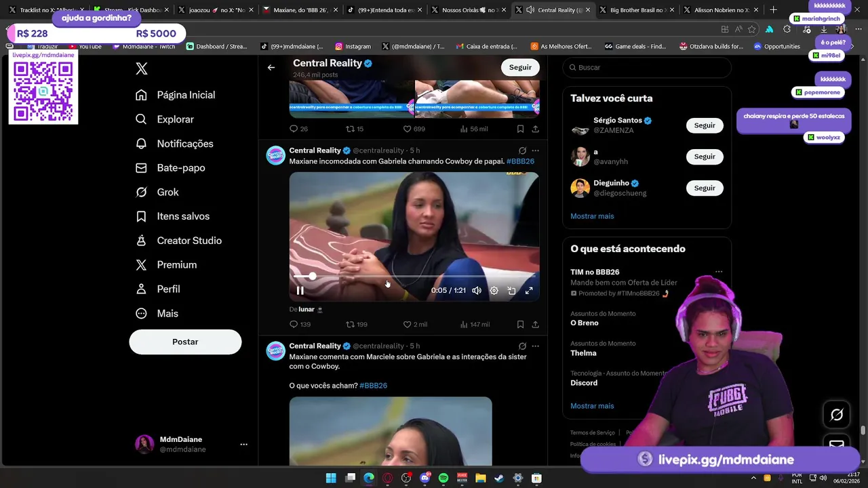Viewport: 868px width, 488px height.
Task: Open Grok action on Maxiane incomodada post
Action: pyautogui.click(x=522, y=150)
